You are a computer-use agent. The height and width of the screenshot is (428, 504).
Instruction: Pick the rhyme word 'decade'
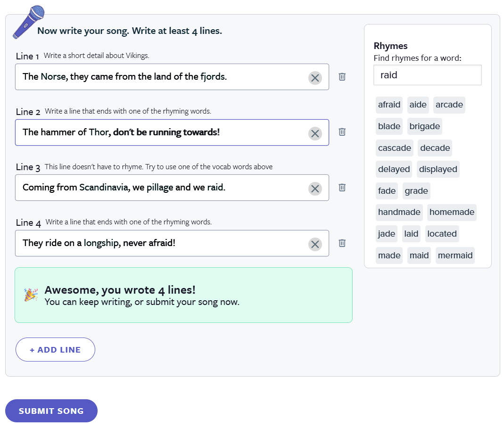point(435,148)
